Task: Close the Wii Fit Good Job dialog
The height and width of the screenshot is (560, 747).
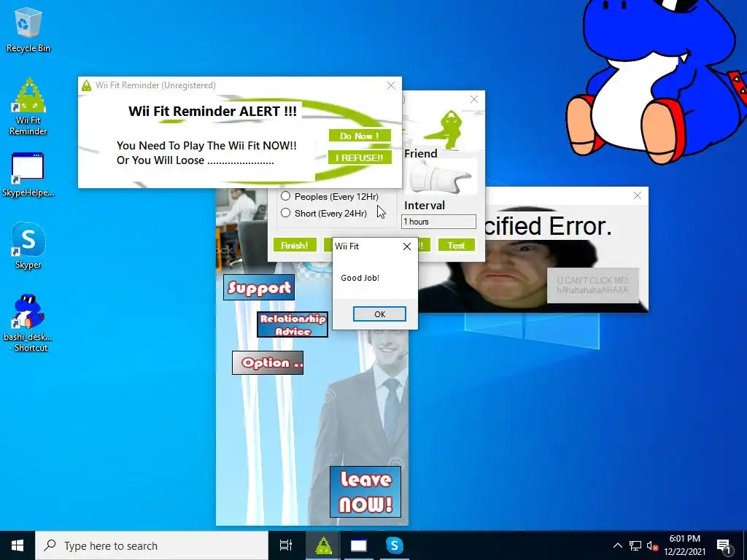Action: [x=407, y=246]
